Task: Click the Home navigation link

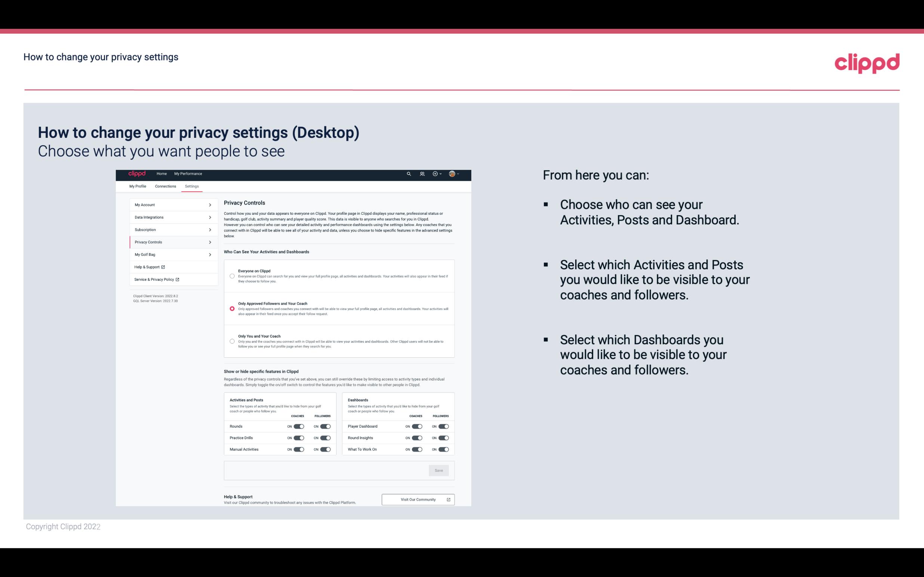Action: [x=161, y=174]
